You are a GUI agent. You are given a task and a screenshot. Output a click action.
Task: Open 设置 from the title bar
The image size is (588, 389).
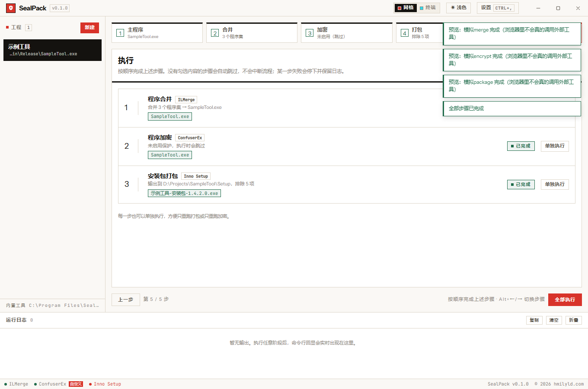tap(498, 8)
